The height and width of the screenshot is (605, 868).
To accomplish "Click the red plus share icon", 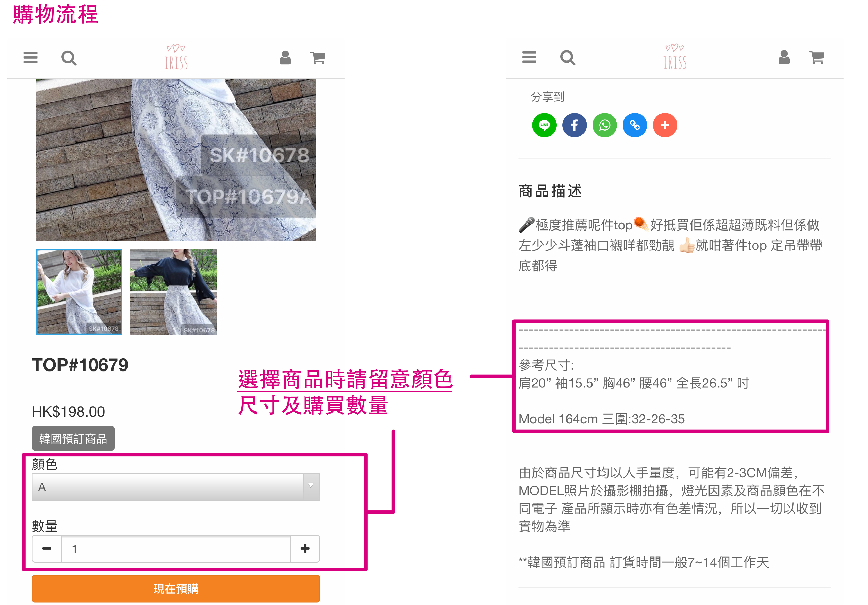I will click(665, 125).
